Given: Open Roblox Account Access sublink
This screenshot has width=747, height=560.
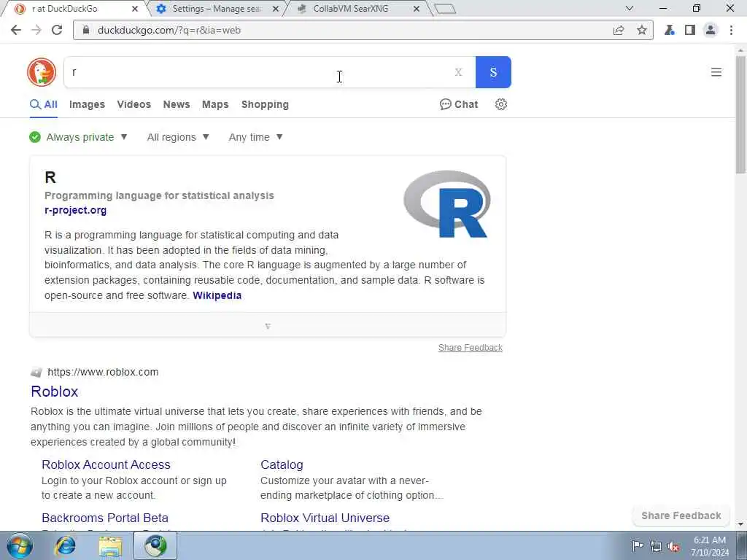Looking at the screenshot, I should (x=106, y=464).
